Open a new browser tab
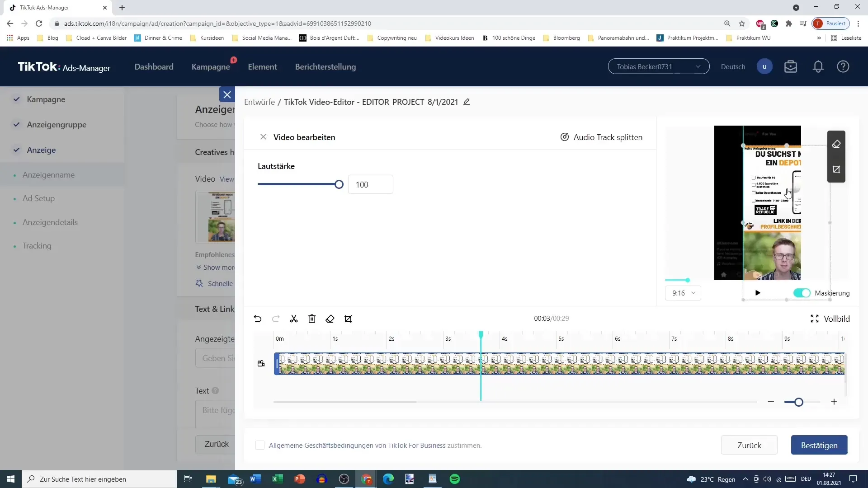 [122, 8]
